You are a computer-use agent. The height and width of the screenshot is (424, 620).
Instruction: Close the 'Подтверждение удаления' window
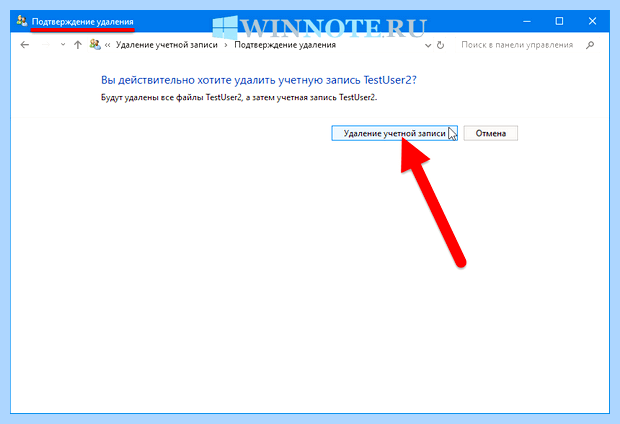click(x=592, y=21)
